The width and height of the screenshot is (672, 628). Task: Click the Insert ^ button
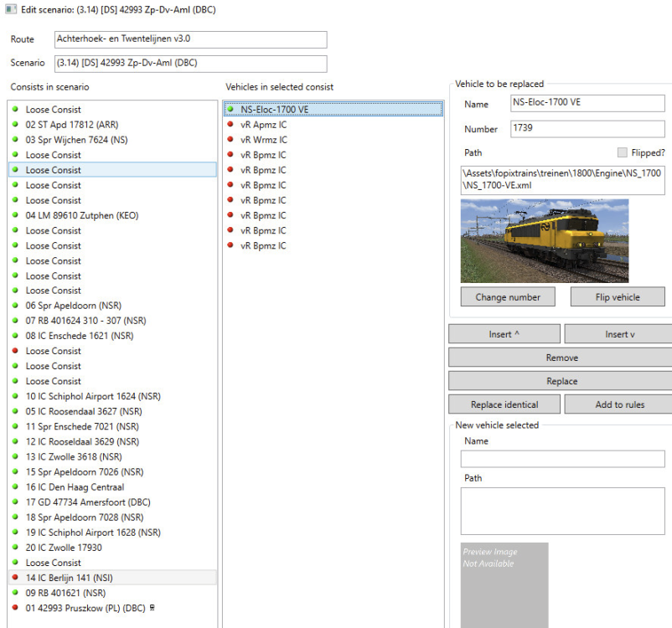click(x=504, y=334)
